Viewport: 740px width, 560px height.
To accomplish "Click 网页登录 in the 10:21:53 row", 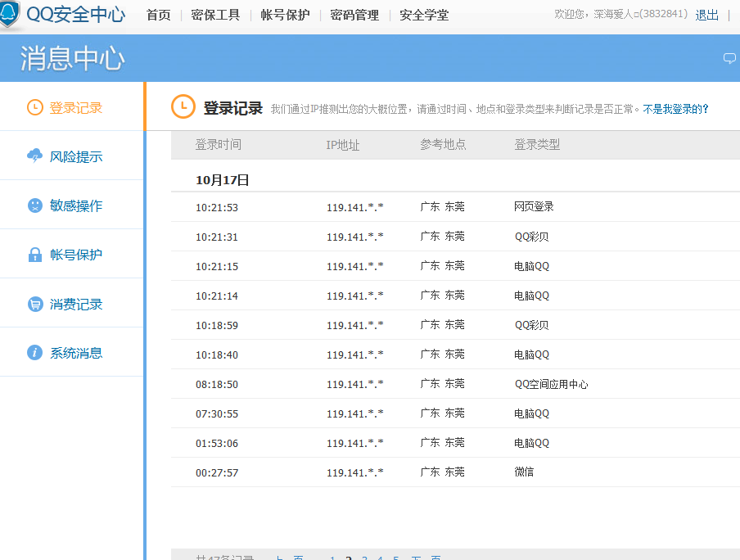I will click(x=534, y=207).
